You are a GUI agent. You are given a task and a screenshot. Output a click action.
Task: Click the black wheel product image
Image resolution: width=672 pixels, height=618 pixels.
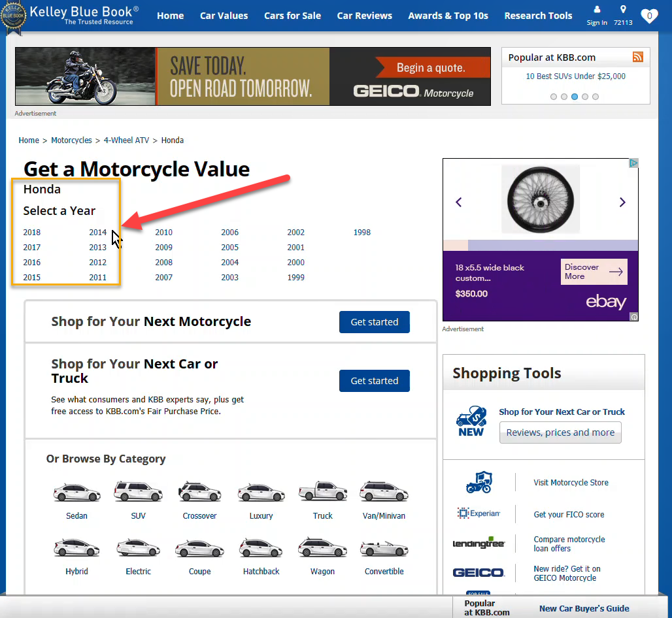[541, 199]
